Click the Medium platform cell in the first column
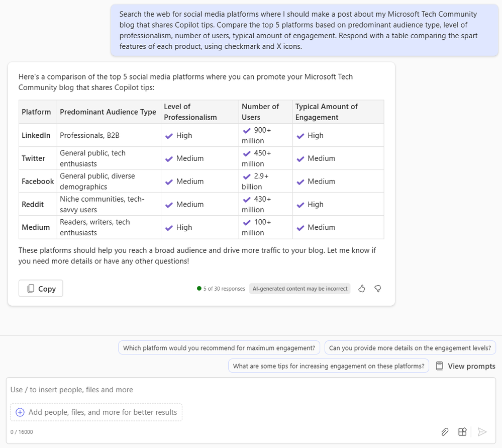 click(38, 227)
